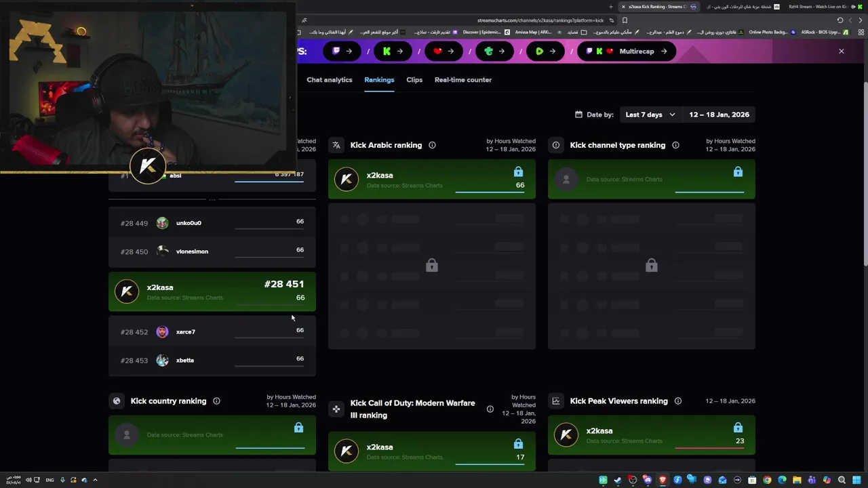Image resolution: width=868 pixels, height=488 pixels.
Task: Open xbetta channel row
Action: [212, 360]
